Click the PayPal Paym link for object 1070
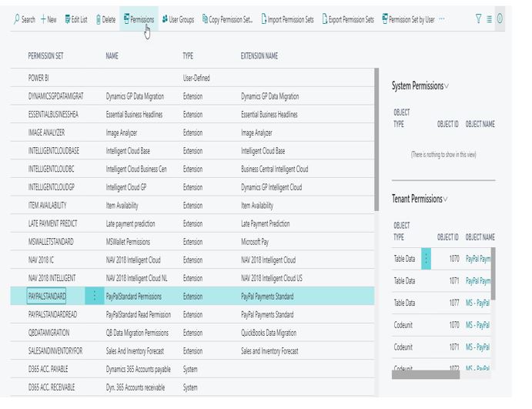 (478, 259)
